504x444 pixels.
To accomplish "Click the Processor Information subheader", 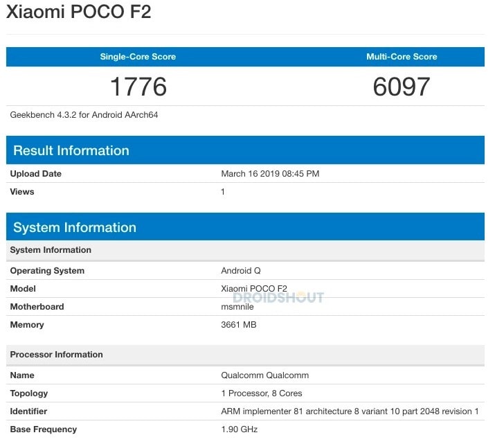I will (245, 355).
